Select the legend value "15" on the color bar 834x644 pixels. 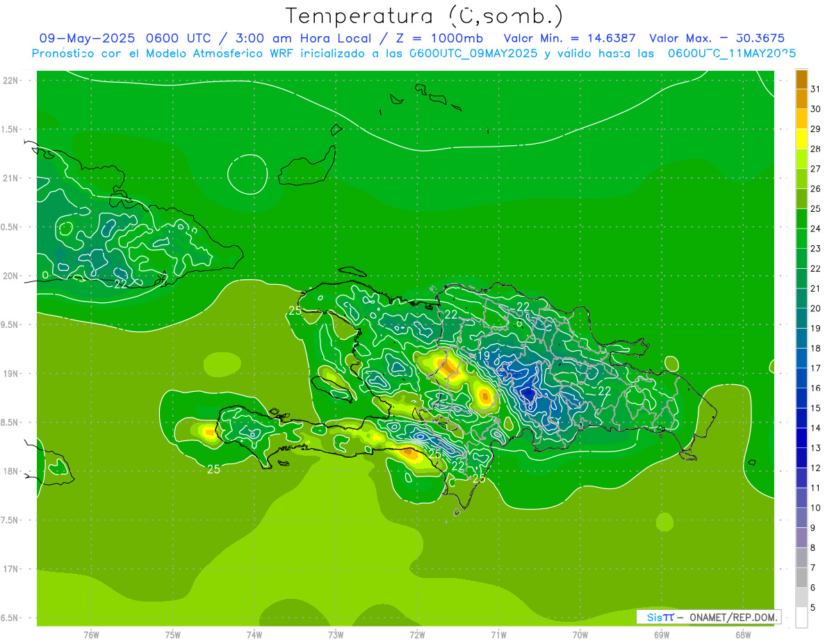(816, 408)
